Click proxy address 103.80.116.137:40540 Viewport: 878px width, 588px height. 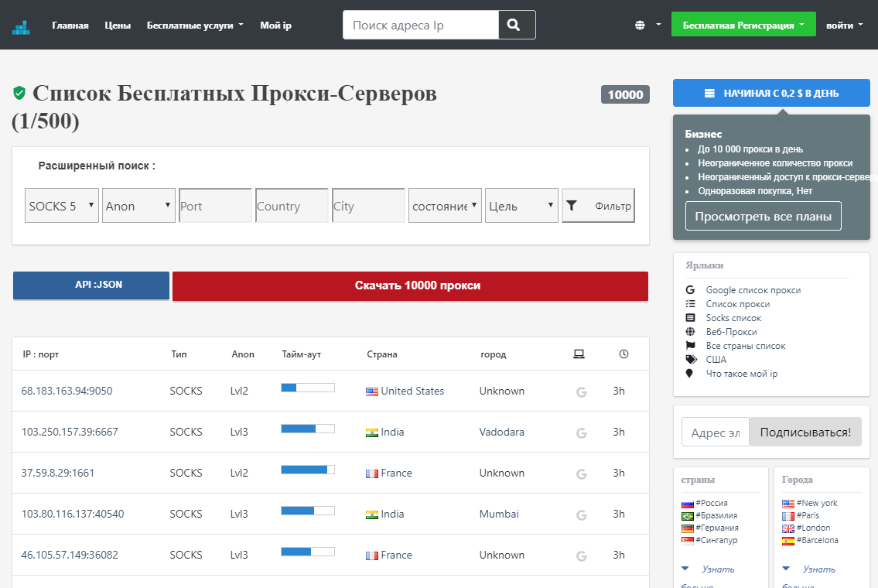coord(72,514)
